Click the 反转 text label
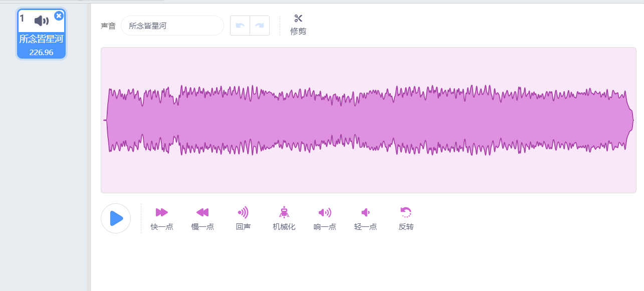Viewport: 644px width, 291px height. tap(406, 227)
